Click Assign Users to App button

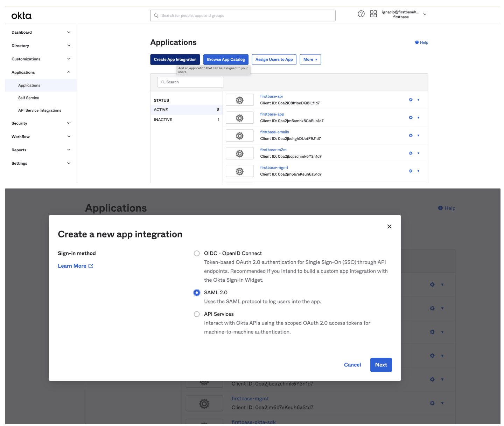[x=274, y=60]
